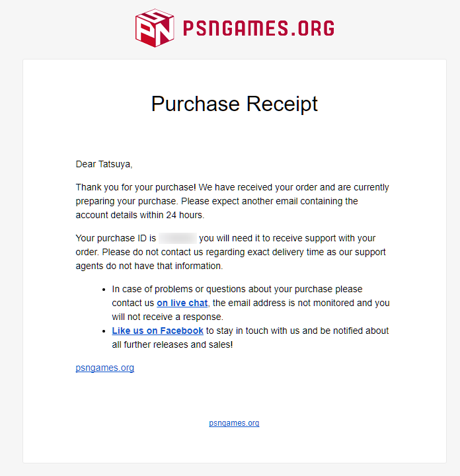Screen dimensions: 460x476
Task: Click the PSN cube logo icon
Action: point(155,28)
